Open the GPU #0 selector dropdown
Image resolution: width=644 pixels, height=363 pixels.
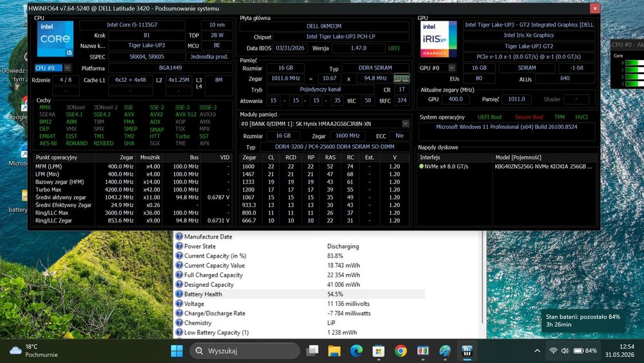tap(452, 68)
